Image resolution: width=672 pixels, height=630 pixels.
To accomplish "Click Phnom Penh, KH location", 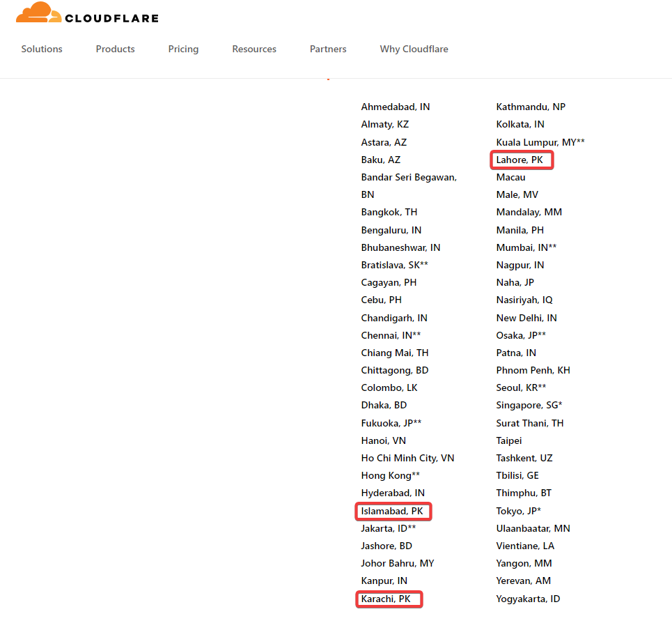I will [533, 371].
